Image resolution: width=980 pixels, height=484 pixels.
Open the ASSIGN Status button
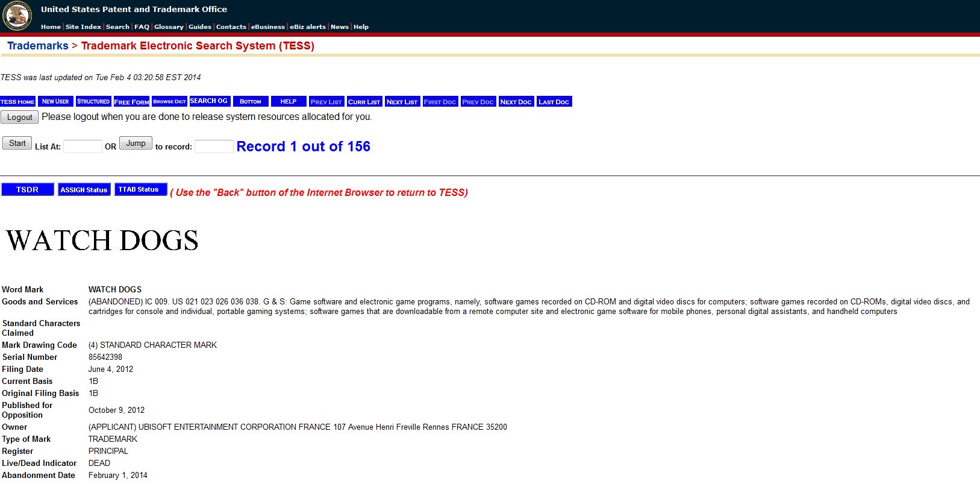(x=84, y=189)
